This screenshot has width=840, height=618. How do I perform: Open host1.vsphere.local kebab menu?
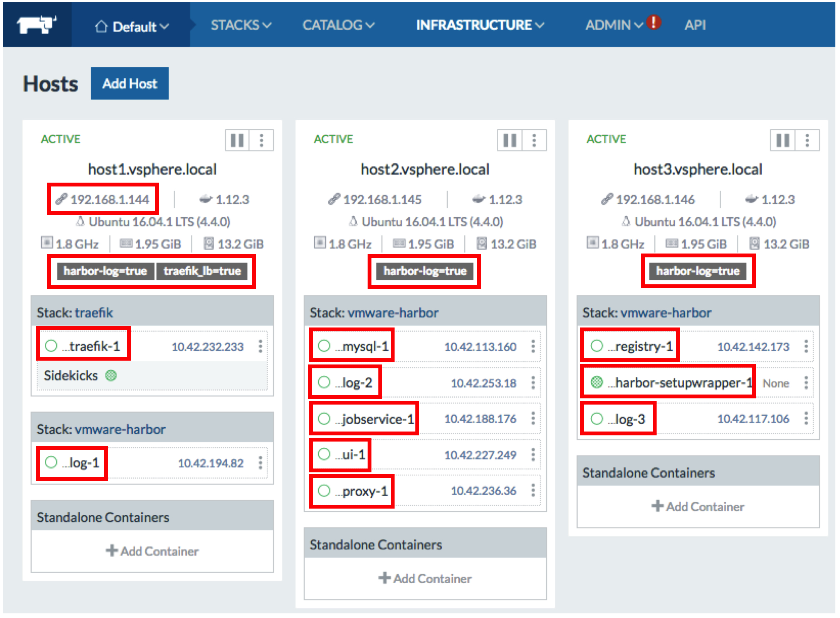262,140
